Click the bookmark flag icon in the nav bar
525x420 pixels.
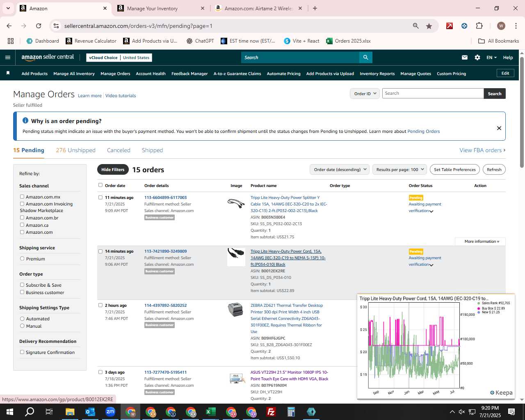pos(8,73)
